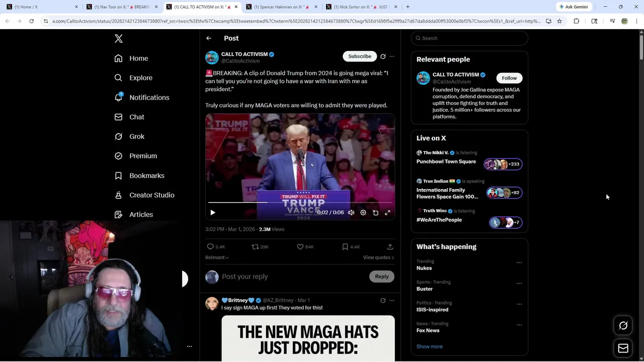Open a new browser tab
The image size is (644, 362).
click(408, 7)
